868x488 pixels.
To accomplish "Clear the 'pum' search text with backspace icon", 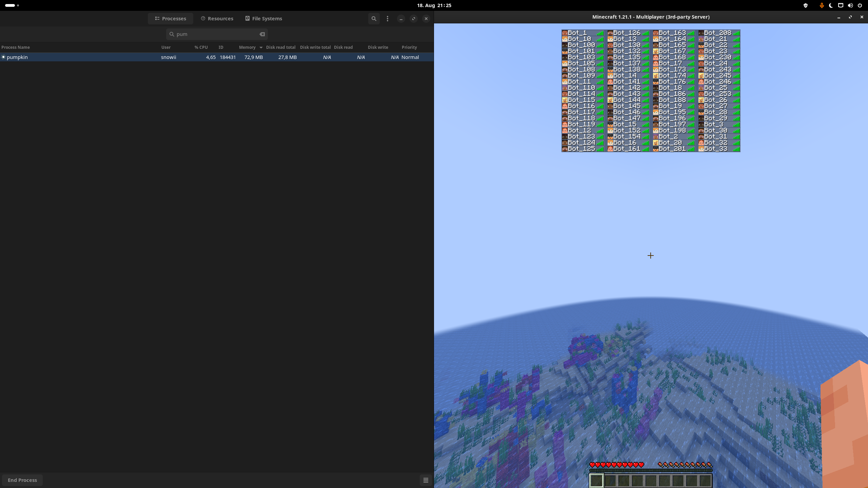I will [x=262, y=34].
